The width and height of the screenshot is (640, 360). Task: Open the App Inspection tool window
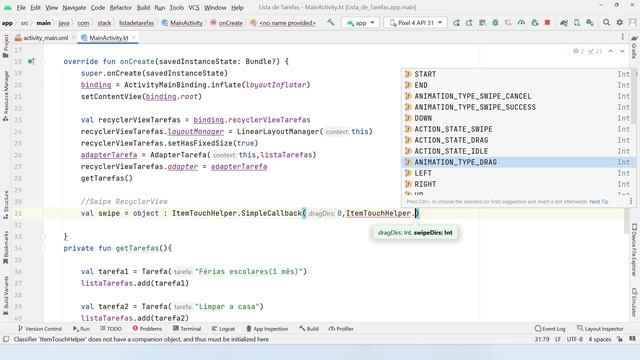click(x=267, y=329)
